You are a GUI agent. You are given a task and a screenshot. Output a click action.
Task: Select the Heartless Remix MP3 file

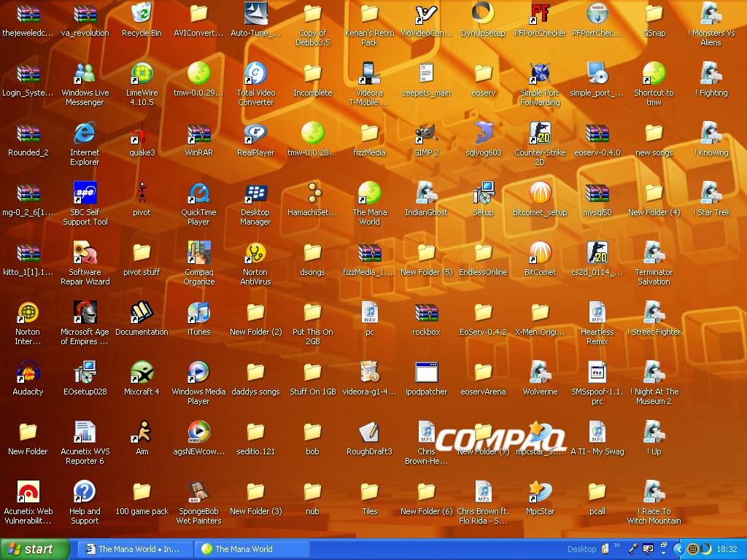pos(597,312)
